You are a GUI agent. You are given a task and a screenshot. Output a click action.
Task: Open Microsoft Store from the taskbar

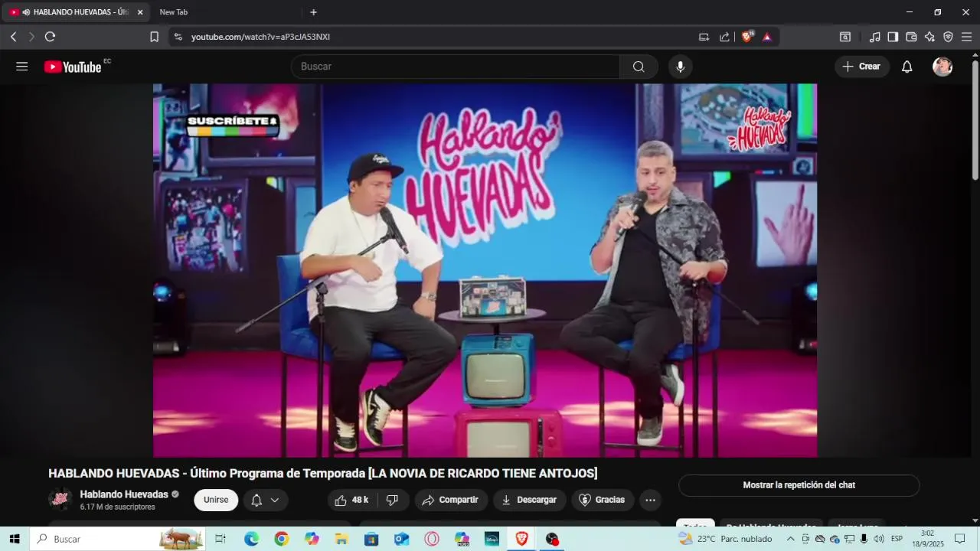coord(371,539)
